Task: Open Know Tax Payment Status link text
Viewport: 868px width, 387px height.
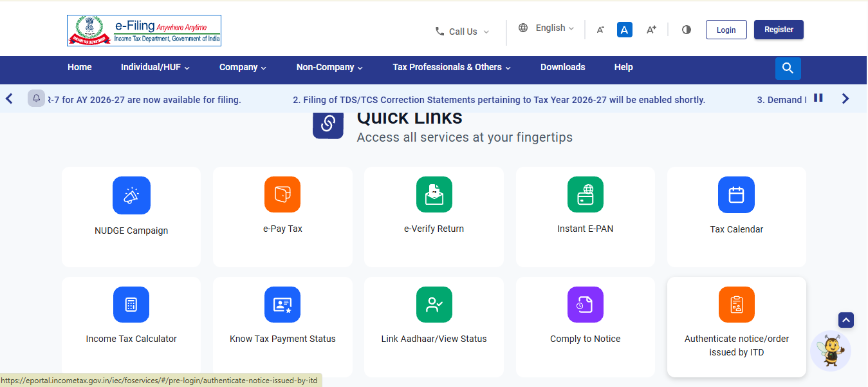Action: click(282, 339)
